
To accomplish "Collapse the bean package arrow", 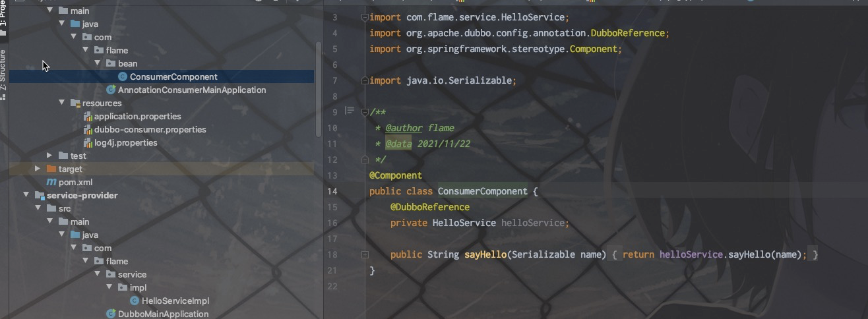I will click(x=98, y=63).
